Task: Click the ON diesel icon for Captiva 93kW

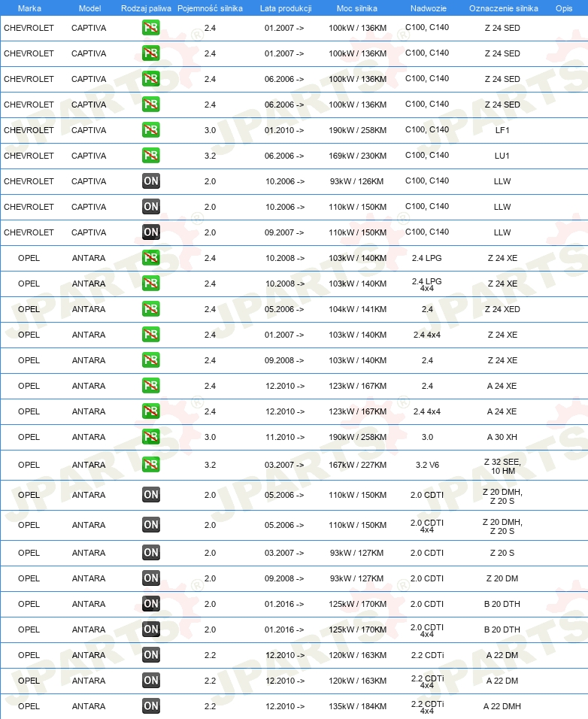Action: pyautogui.click(x=151, y=181)
